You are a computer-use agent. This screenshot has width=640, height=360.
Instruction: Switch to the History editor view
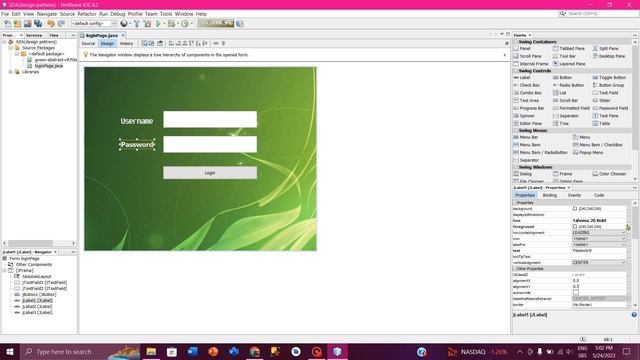(127, 43)
